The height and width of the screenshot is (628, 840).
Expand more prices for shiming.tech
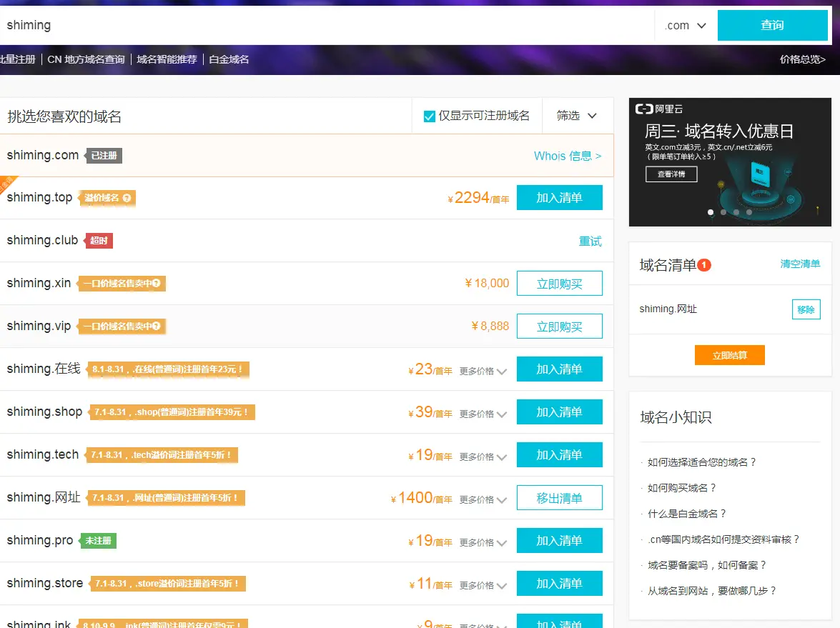pyautogui.click(x=483, y=457)
